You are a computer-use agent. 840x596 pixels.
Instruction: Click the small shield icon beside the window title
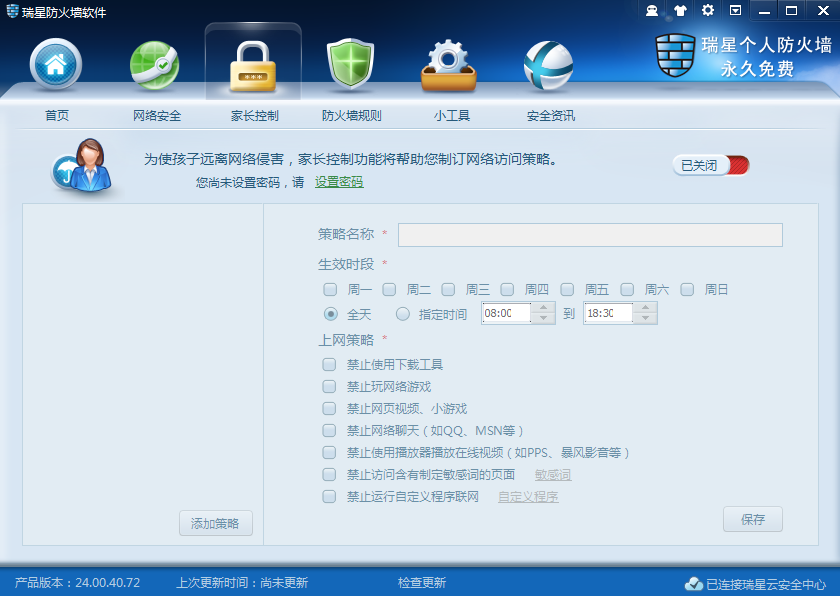pos(12,11)
